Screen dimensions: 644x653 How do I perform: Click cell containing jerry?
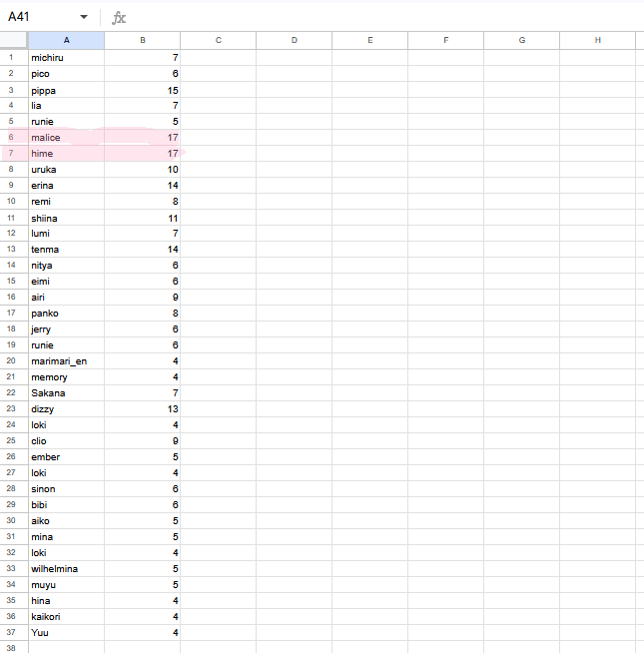(x=66, y=329)
